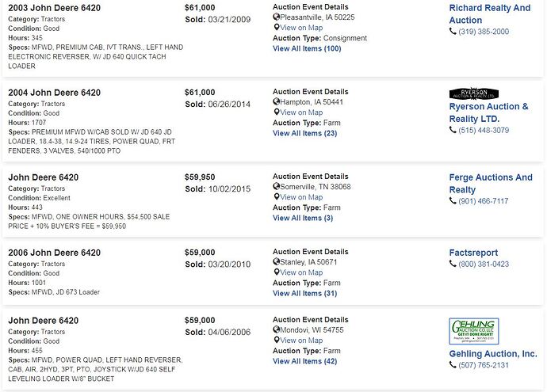Open Gehling Auction, Inc. link
The image size is (547, 392).
tap(493, 354)
